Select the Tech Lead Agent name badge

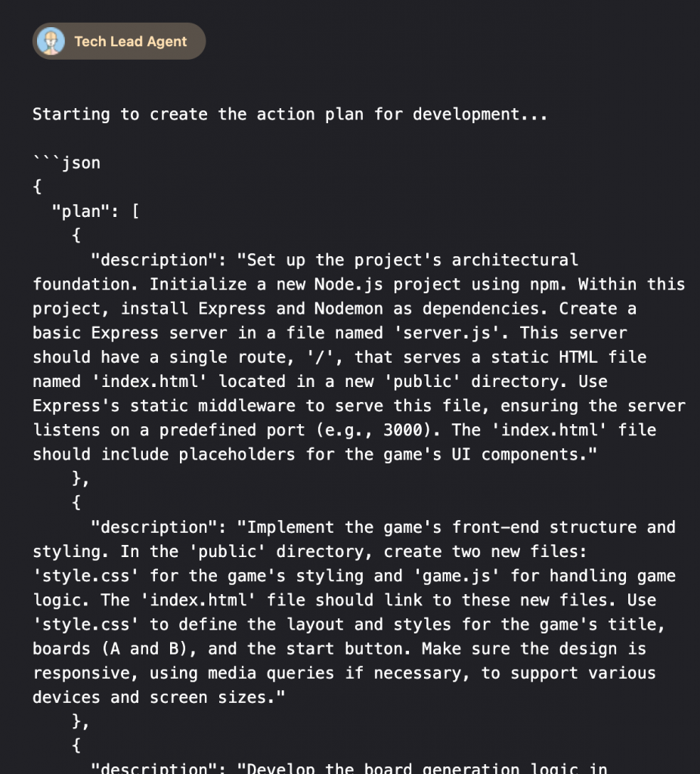pyautogui.click(x=119, y=41)
